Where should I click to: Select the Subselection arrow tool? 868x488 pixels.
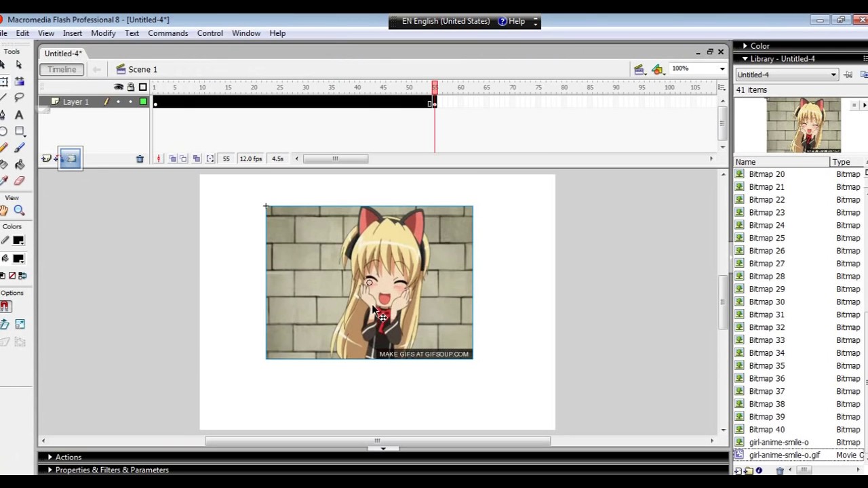19,64
